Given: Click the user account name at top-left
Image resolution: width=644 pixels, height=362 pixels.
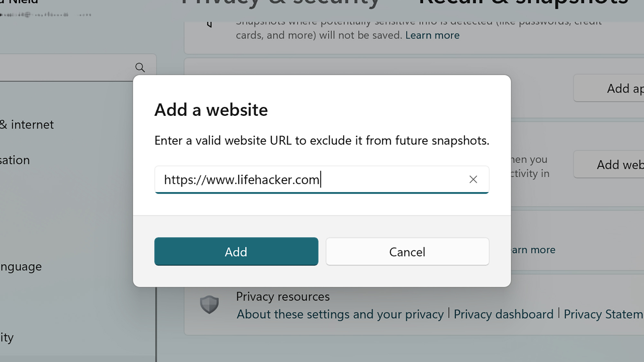Looking at the screenshot, I should click(x=19, y=2).
